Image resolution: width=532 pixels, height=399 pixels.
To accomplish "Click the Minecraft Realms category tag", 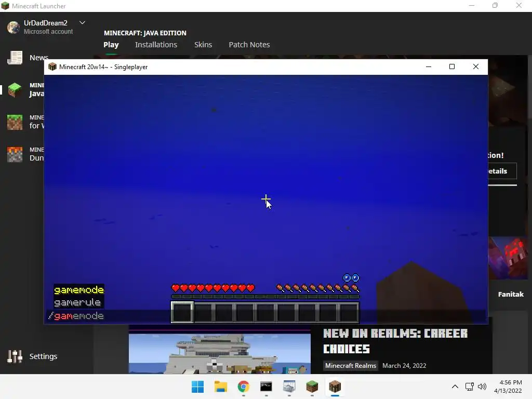I will pyautogui.click(x=351, y=366).
